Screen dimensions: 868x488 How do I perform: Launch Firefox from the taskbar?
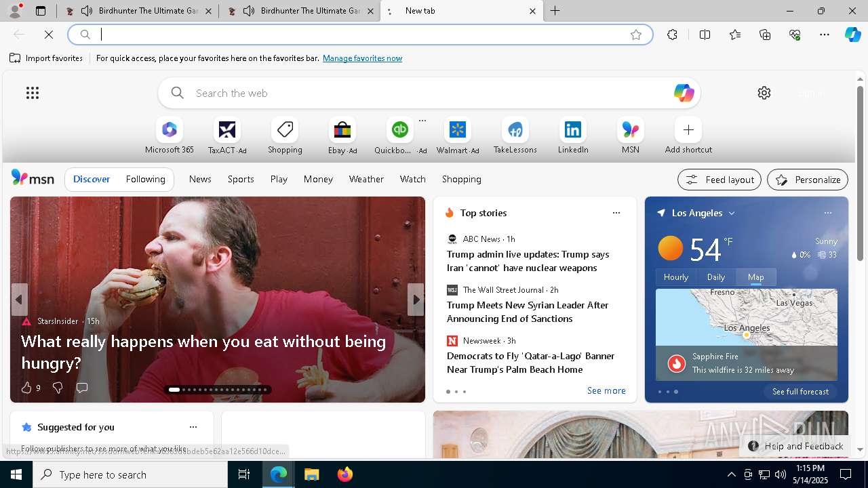(344, 474)
